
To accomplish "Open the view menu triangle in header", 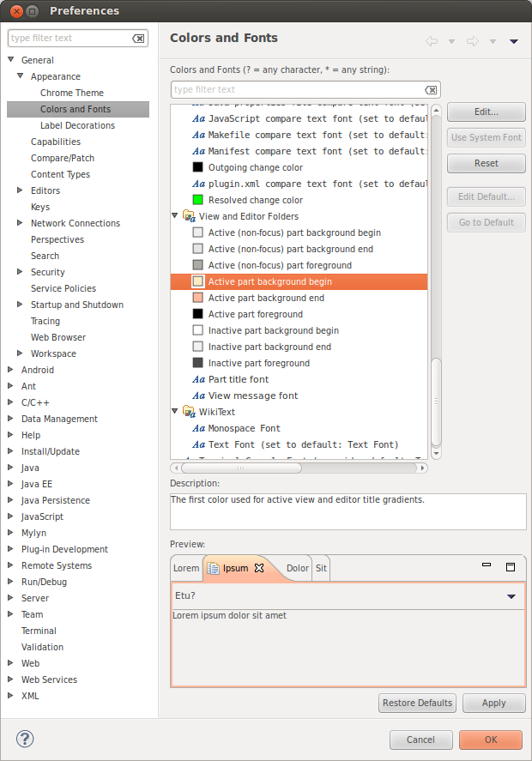I will click(x=514, y=41).
